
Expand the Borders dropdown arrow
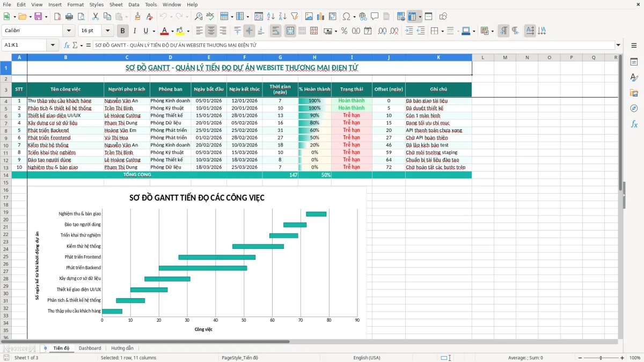point(441,31)
